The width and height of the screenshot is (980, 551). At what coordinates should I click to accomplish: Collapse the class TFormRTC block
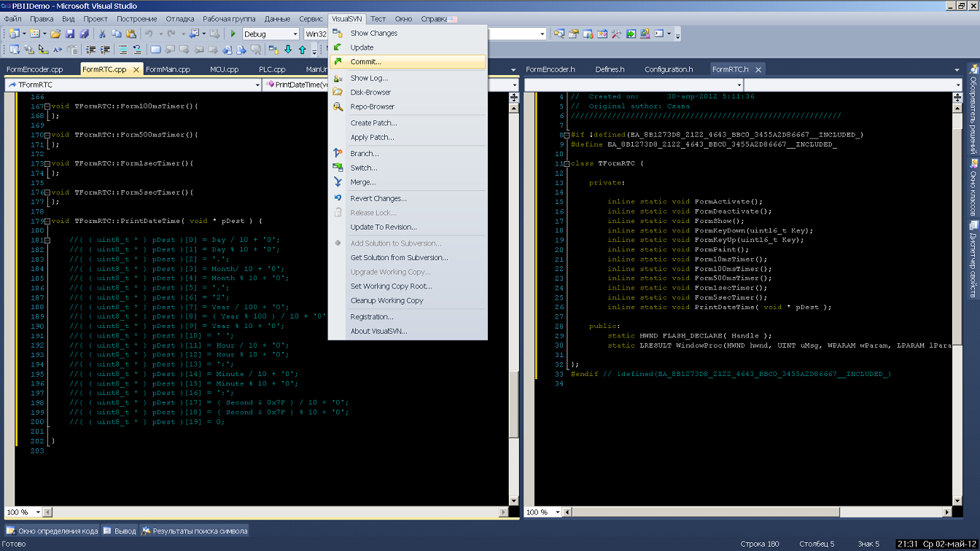pyautogui.click(x=566, y=164)
